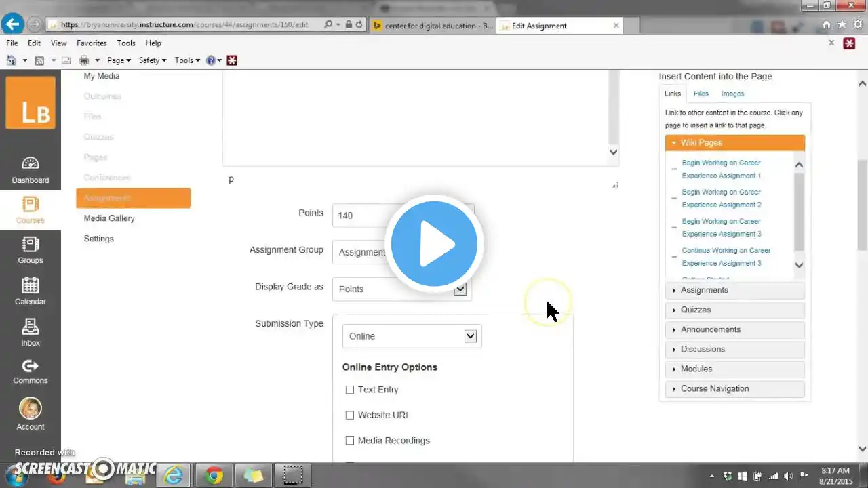Click the print icon in IE toolbar

(x=84, y=60)
